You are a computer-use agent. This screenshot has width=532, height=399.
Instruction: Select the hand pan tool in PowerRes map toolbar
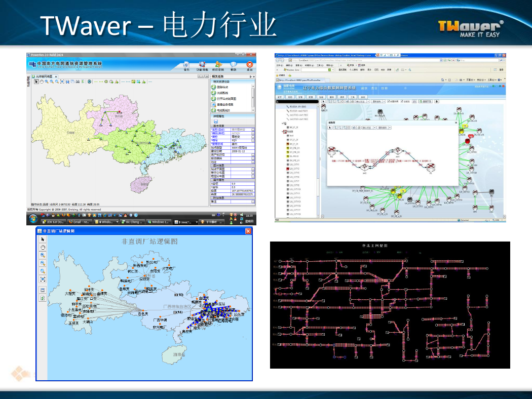pyautogui.click(x=42, y=82)
